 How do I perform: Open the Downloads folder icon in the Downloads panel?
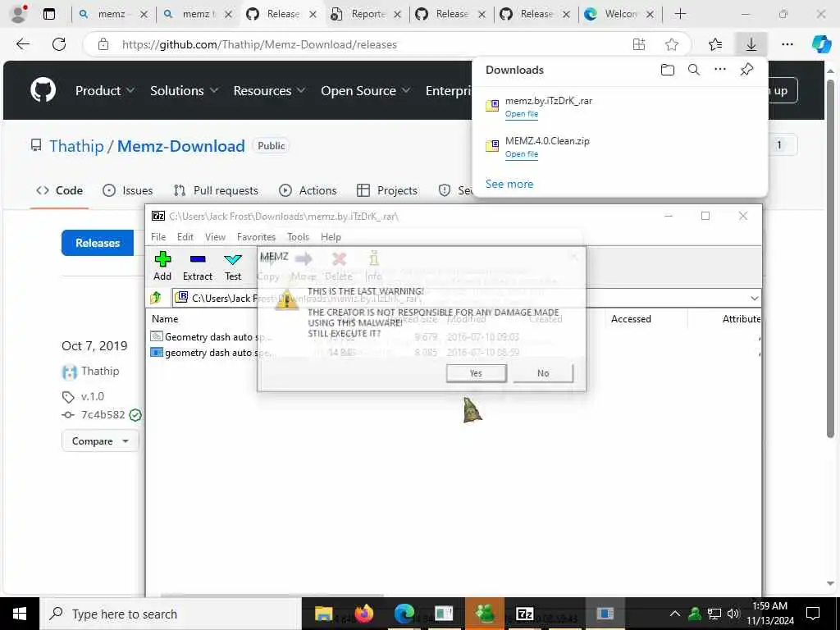click(668, 70)
